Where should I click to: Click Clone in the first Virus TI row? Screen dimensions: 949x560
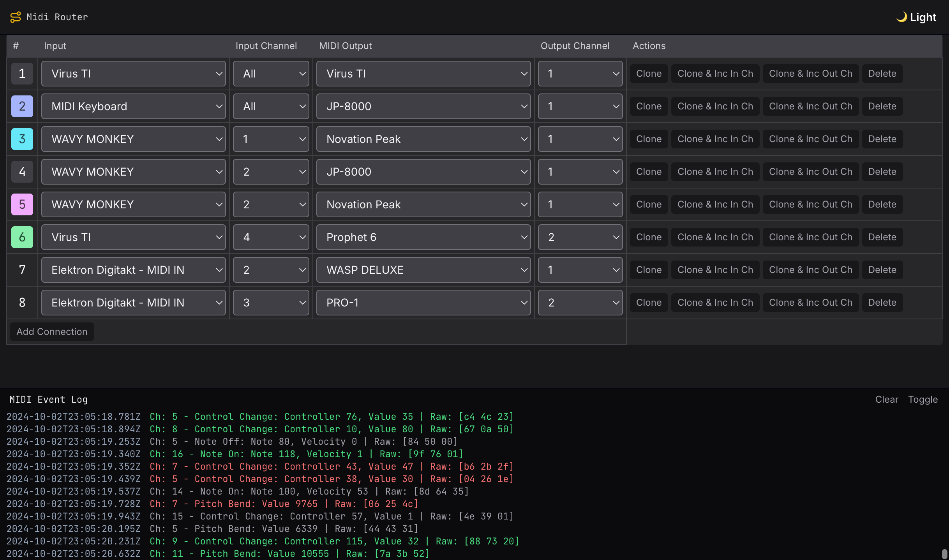coord(649,74)
